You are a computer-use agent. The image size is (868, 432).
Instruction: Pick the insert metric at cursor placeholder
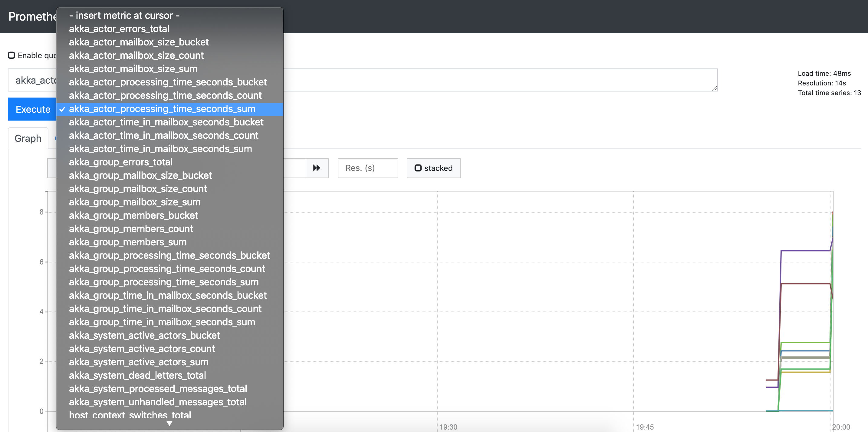[x=124, y=15]
